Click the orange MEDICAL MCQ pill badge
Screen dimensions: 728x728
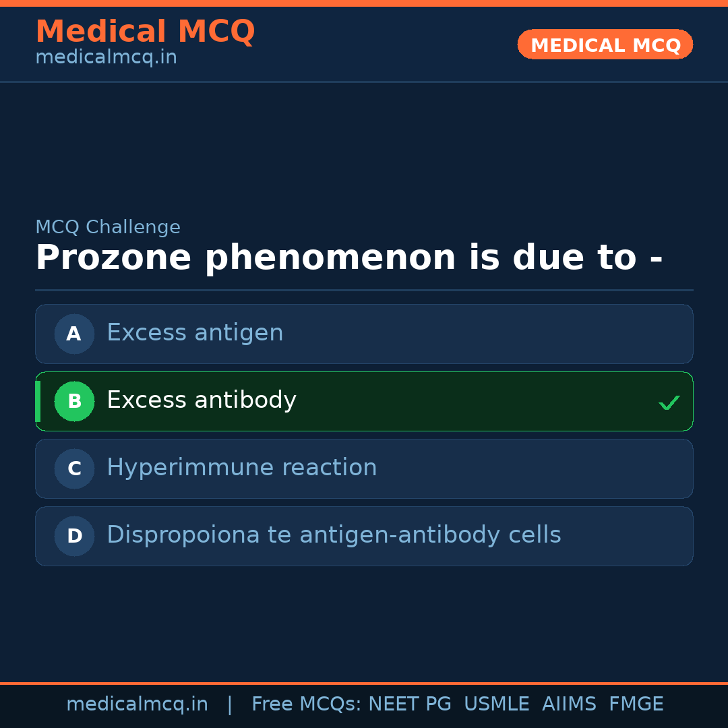click(605, 45)
